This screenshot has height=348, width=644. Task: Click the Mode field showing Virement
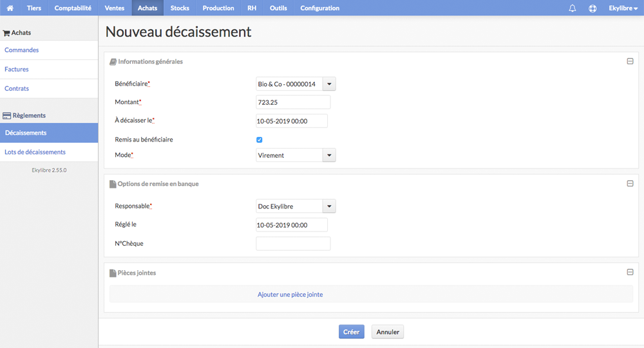(289, 155)
